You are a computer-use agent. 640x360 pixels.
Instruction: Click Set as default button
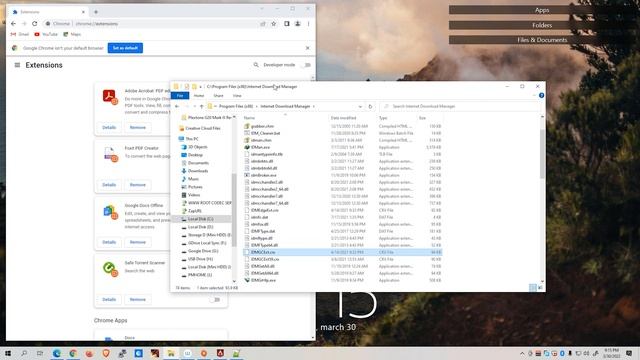pyautogui.click(x=125, y=48)
